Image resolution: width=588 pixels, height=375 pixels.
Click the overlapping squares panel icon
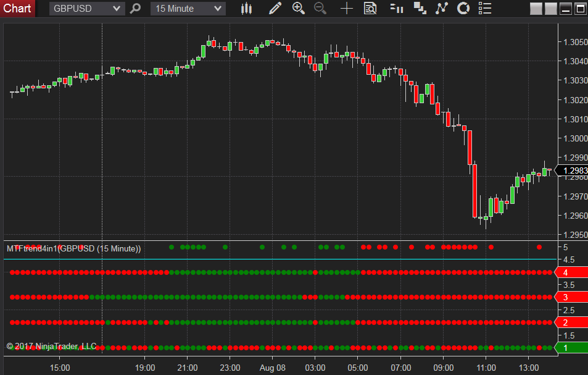[x=420, y=9]
